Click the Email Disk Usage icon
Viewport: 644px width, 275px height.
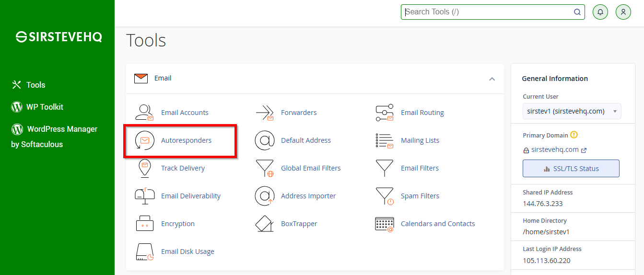[144, 252]
